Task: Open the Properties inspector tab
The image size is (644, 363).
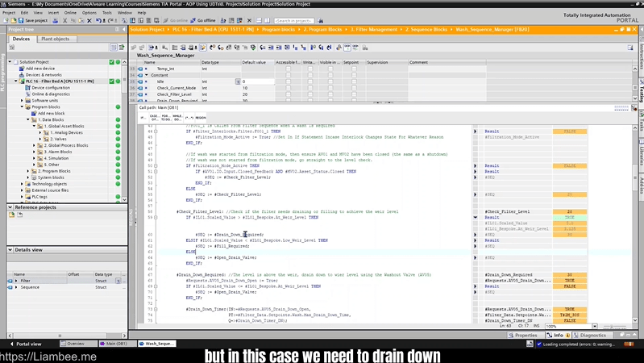Action: point(524,335)
